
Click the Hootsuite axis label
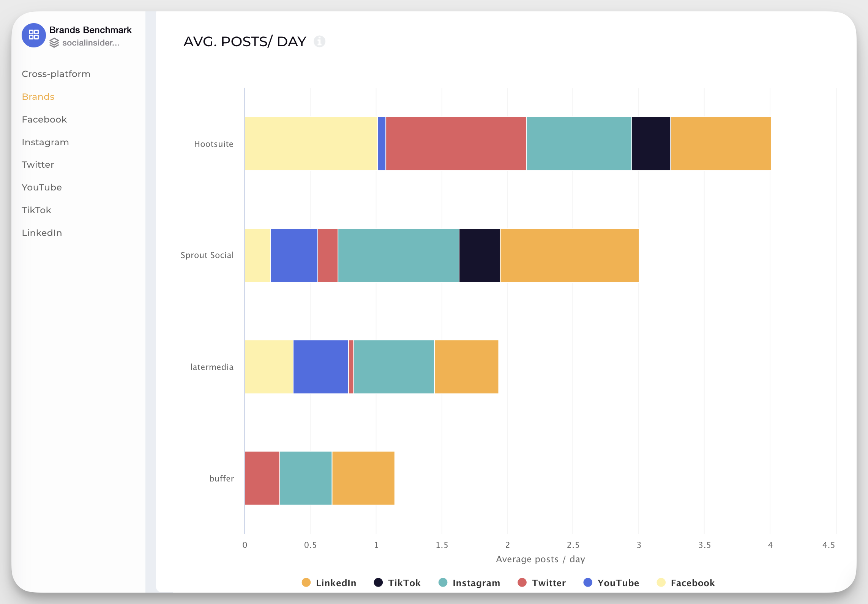click(214, 144)
